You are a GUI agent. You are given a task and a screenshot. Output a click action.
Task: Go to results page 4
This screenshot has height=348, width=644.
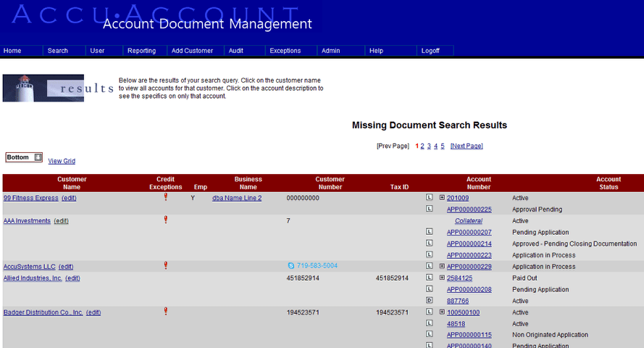tap(436, 146)
